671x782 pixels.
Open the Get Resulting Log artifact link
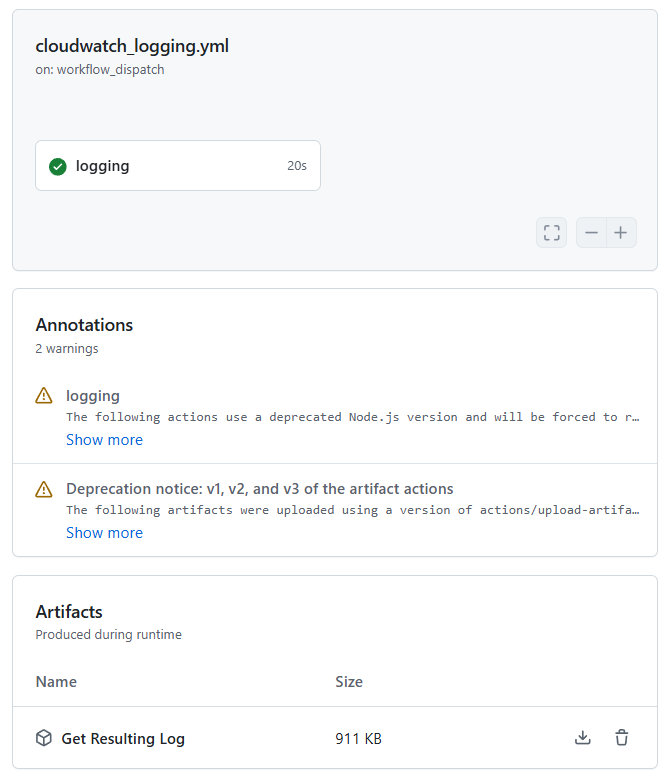pos(123,739)
